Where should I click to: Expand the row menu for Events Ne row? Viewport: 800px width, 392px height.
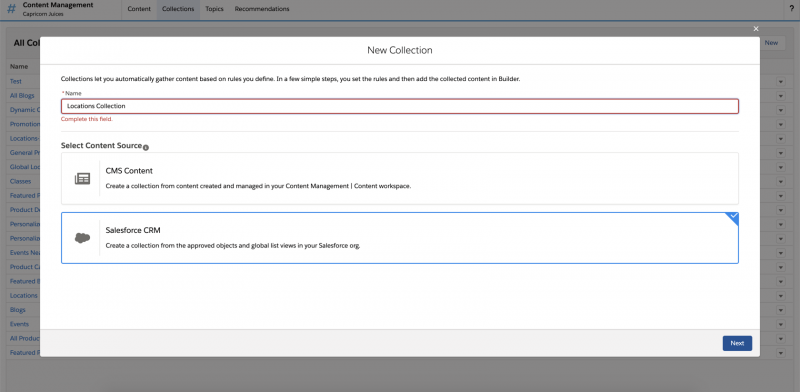click(x=781, y=253)
